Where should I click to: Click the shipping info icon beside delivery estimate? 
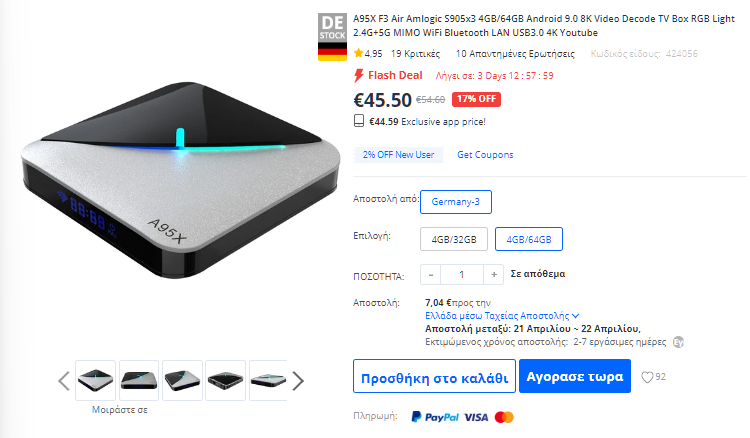[678, 342]
